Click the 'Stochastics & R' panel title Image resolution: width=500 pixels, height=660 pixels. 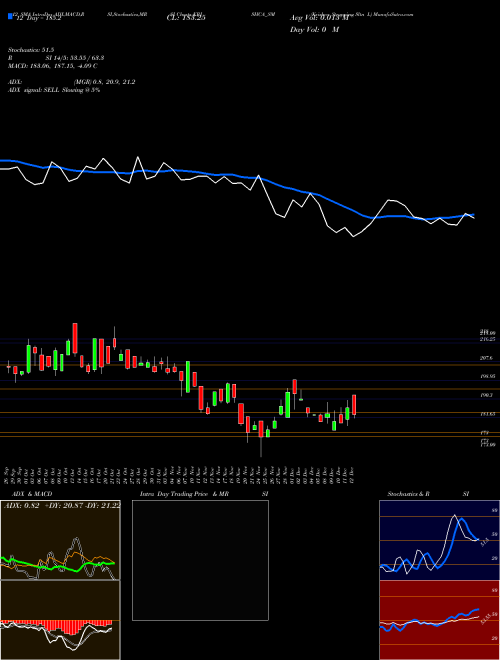(409, 494)
